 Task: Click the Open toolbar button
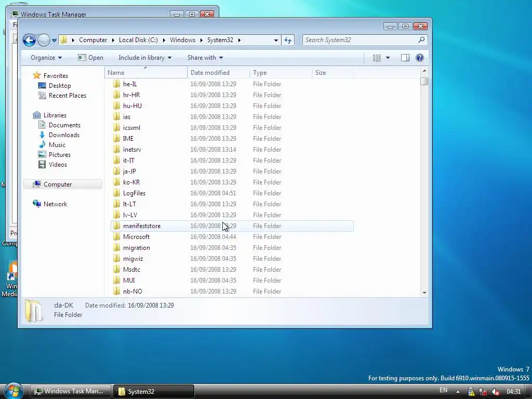coord(90,58)
